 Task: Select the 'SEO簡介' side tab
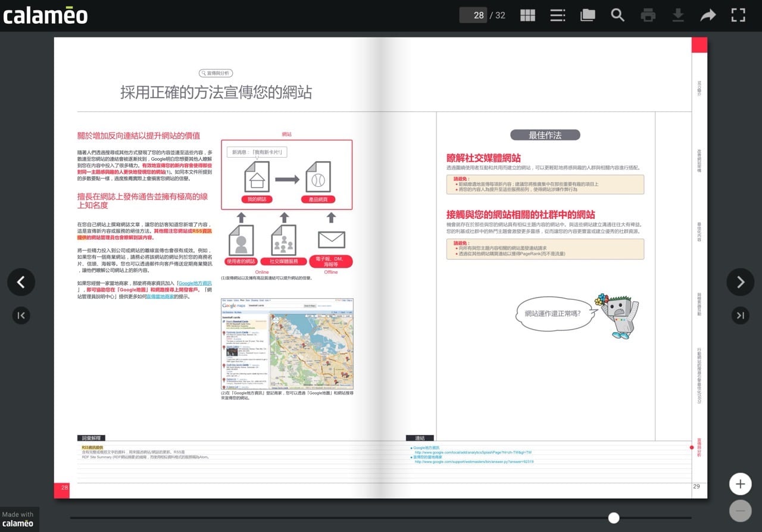tap(699, 89)
